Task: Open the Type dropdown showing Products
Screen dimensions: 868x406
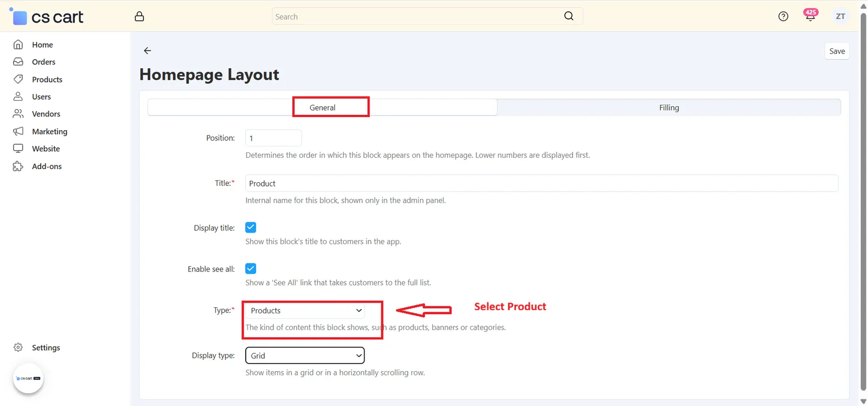Action: click(305, 311)
